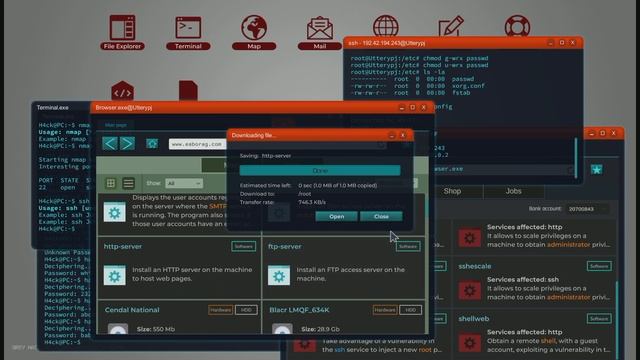Click the ftp-server product title
The image size is (640, 360).
tap(285, 247)
